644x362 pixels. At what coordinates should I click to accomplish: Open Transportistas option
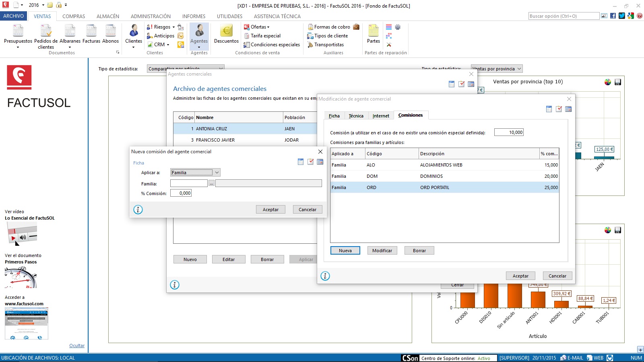326,45
